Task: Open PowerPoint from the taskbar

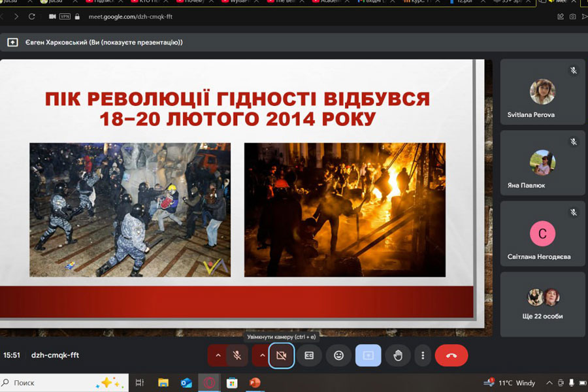Action: (x=255, y=383)
